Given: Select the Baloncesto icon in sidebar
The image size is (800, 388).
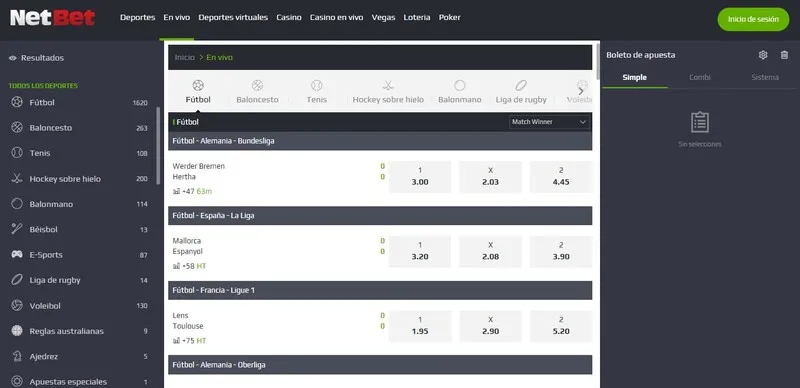Looking at the screenshot, I should (x=17, y=128).
